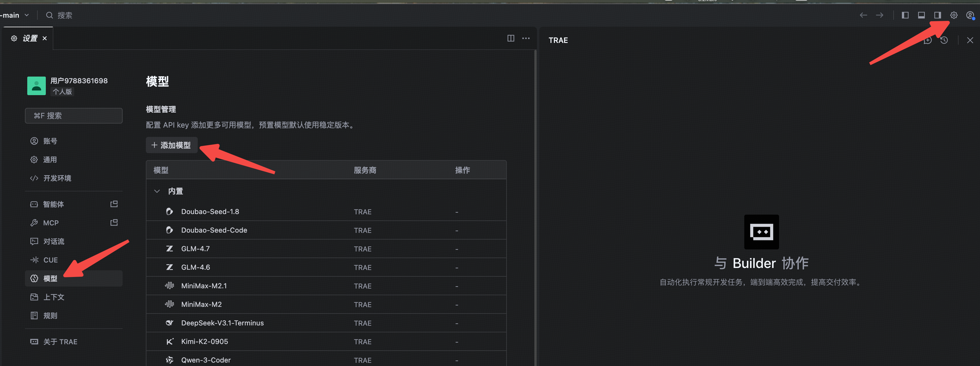Click navigate back arrow icon
The image size is (980, 366).
tap(863, 15)
